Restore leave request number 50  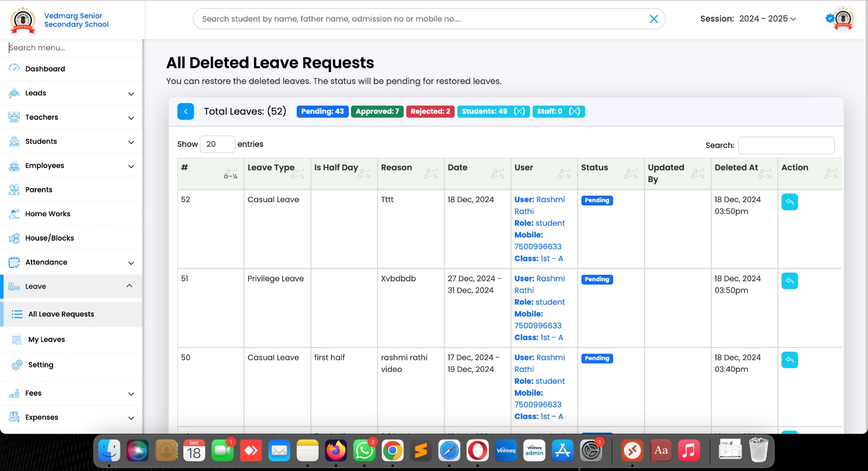tap(789, 360)
